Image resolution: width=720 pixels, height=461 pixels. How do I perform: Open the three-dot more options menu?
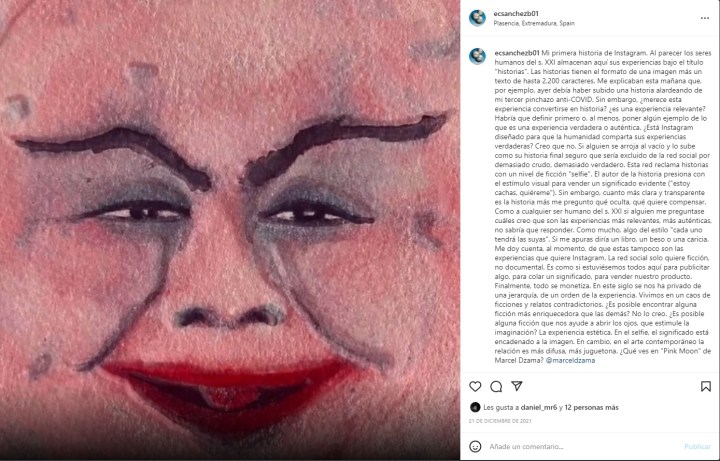click(x=705, y=18)
